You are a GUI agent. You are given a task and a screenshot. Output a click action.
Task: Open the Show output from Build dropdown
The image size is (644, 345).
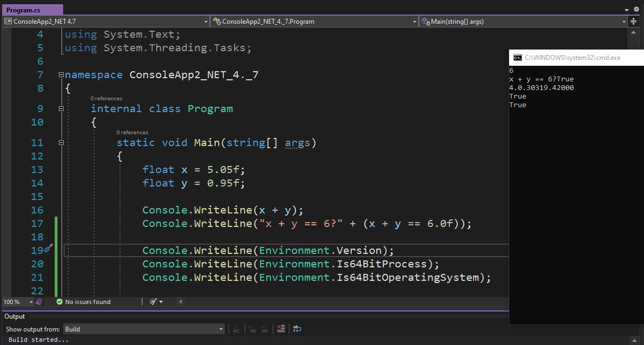144,329
